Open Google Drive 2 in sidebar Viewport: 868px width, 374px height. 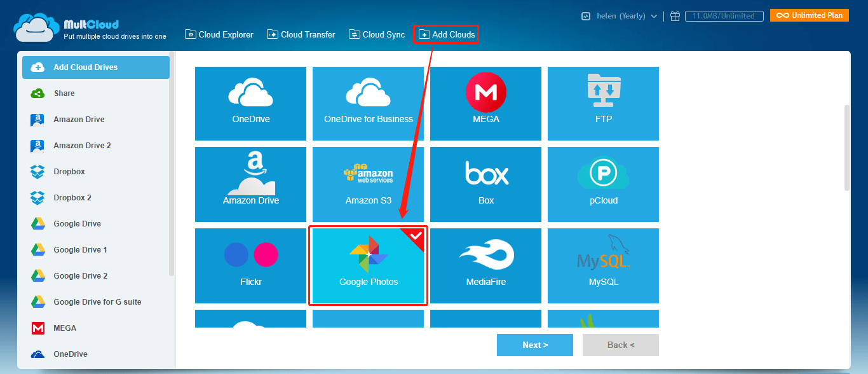pyautogui.click(x=96, y=276)
